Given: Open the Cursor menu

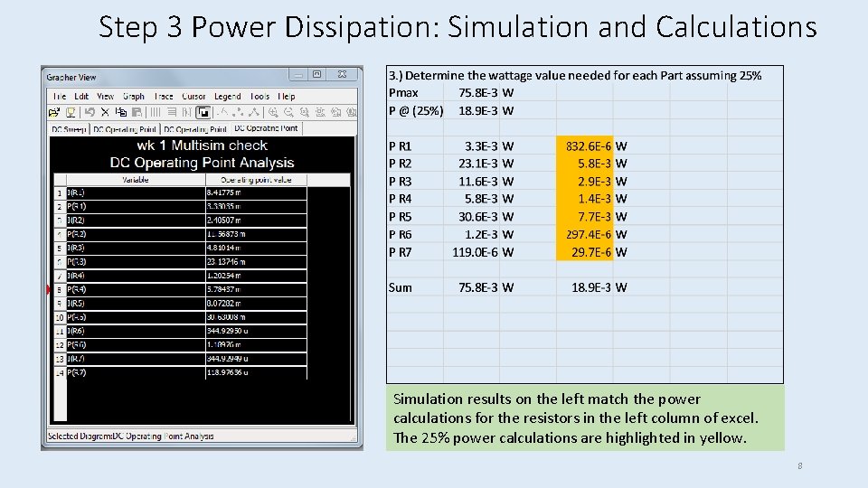Looking at the screenshot, I should tap(193, 97).
